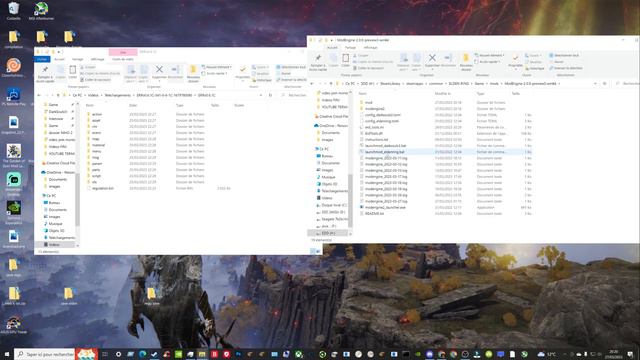The image size is (640, 360).
Task: Click back arrow in left Explorer window
Action: [39, 95]
